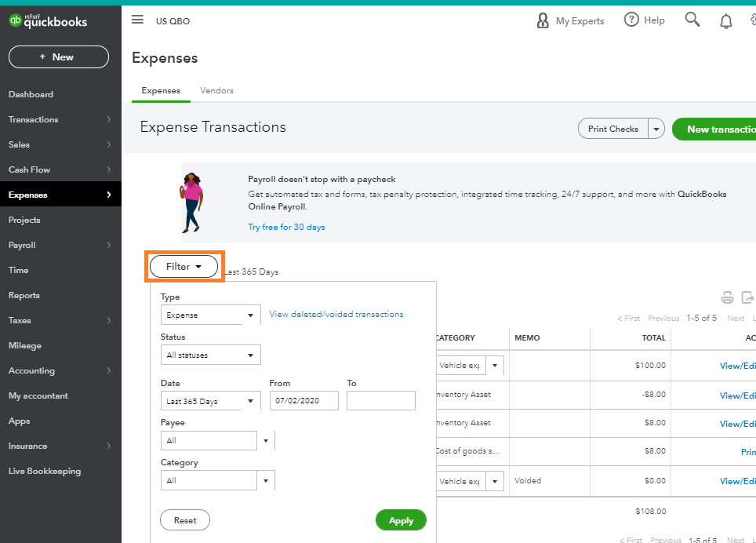Click top Next pagination link
This screenshot has width=756, height=543.
coord(736,319)
